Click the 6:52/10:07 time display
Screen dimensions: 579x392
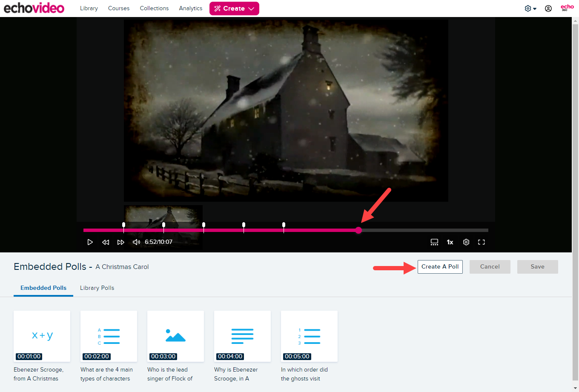tap(158, 242)
